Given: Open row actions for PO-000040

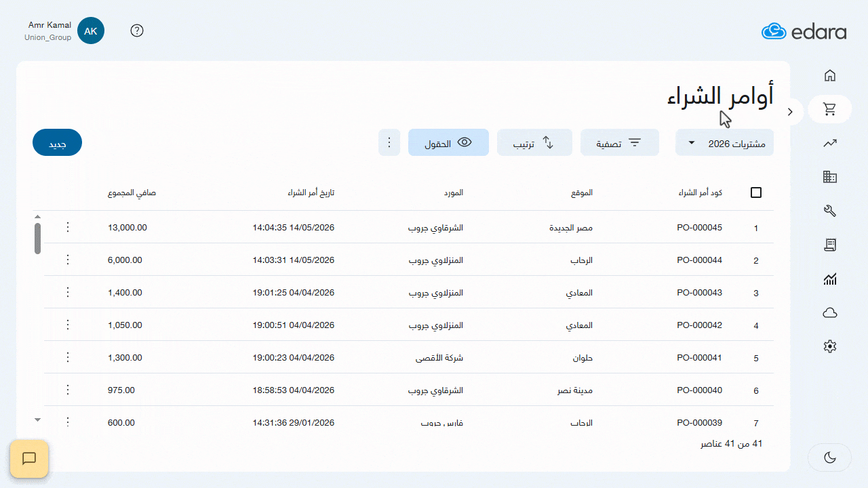Looking at the screenshot, I should pyautogui.click(x=67, y=390).
